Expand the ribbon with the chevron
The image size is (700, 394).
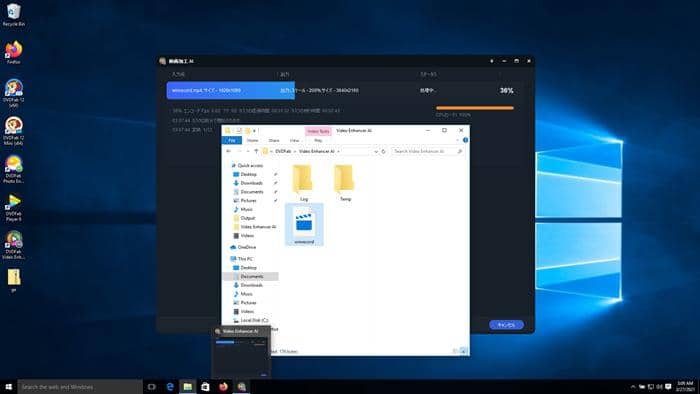(458, 140)
